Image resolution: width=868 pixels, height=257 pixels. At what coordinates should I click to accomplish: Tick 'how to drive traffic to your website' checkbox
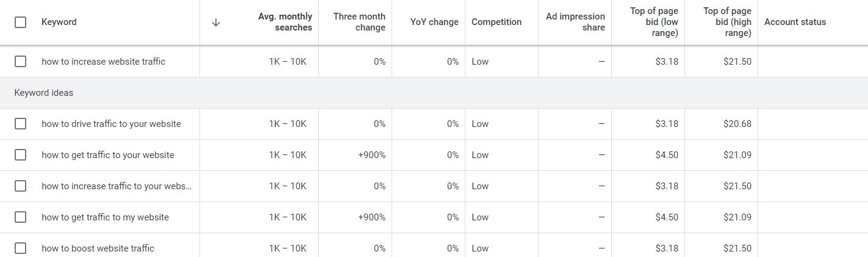point(20,124)
